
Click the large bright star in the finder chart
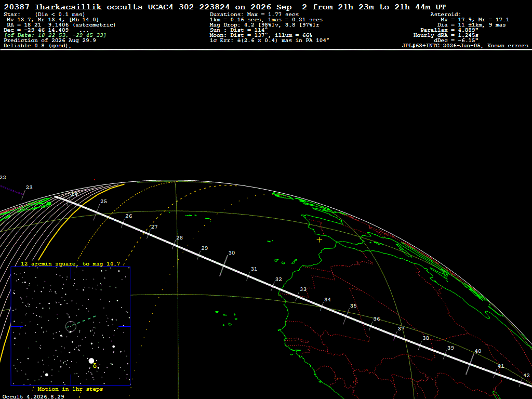91,361
